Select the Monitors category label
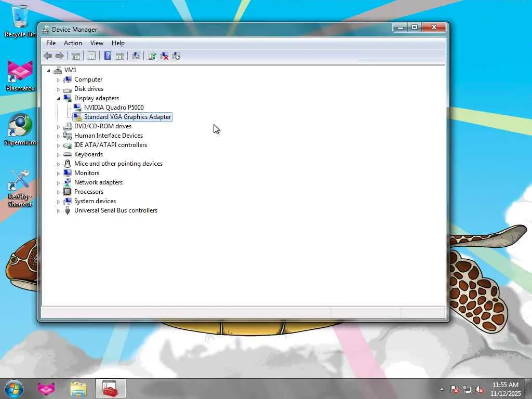532x399 pixels. [x=87, y=172]
